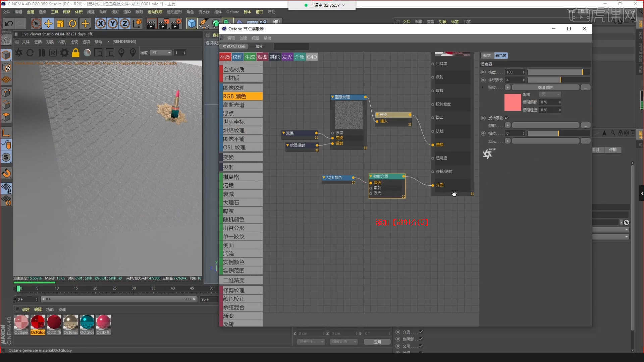Pause rendering in Live Viewer
This screenshot has height=362, width=644.
42,53
